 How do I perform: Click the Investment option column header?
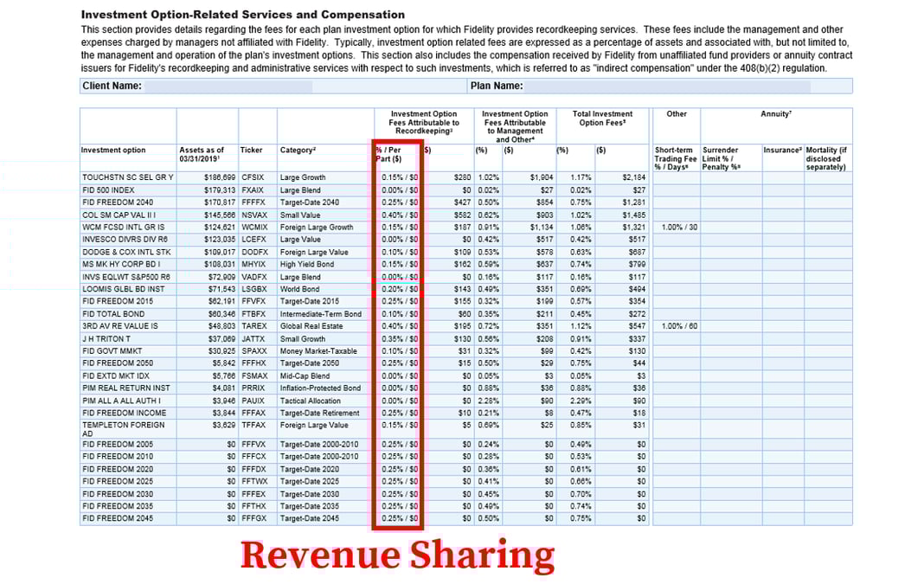pyautogui.click(x=113, y=151)
